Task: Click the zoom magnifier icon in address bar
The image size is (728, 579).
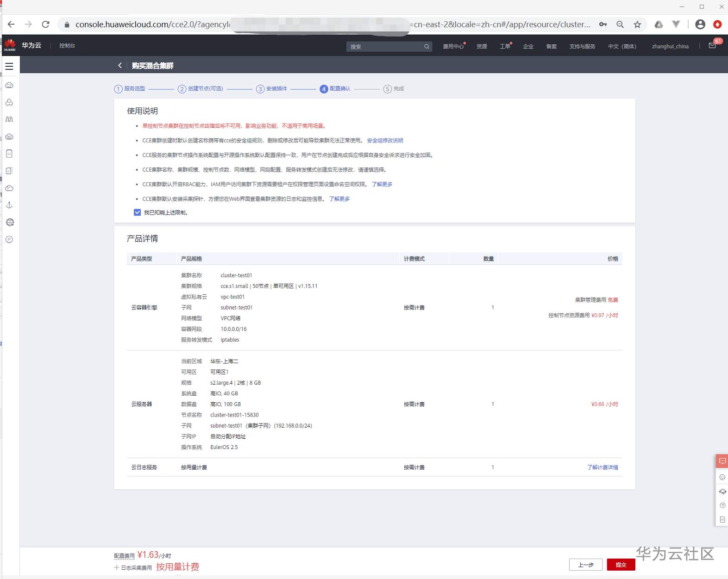Action: 620,24
